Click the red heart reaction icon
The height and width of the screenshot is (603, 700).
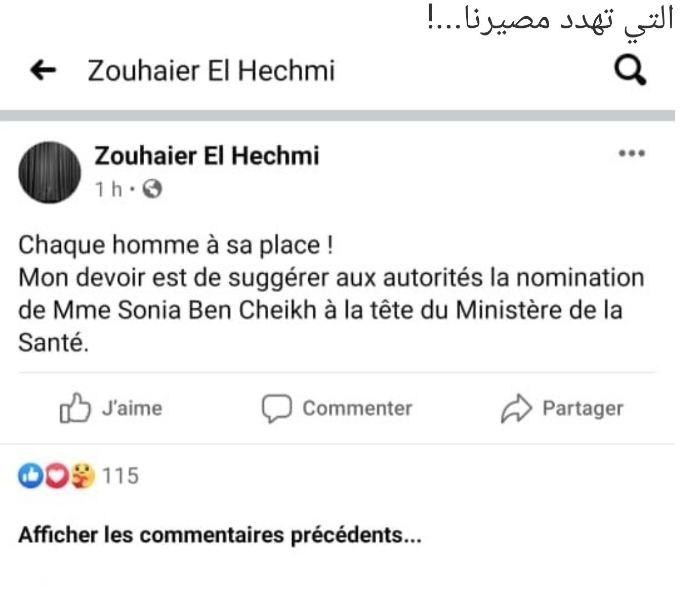(56, 476)
